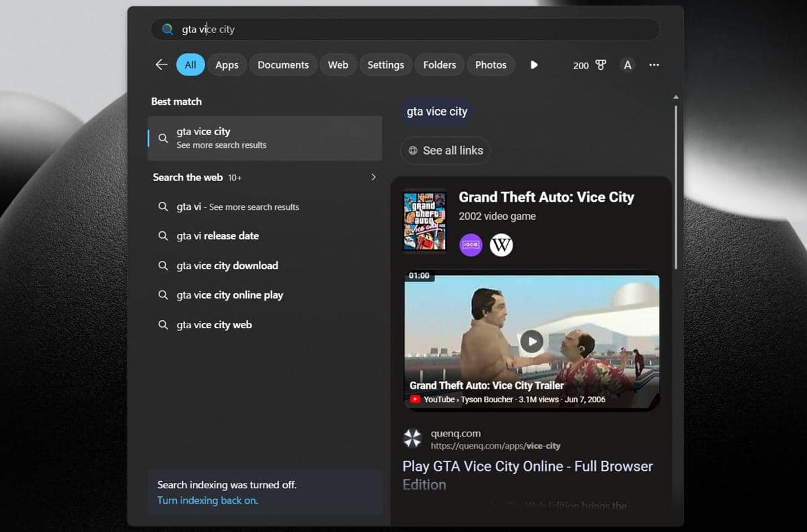Show more filter tabs with play arrow
Screen dimensions: 807x532
pos(534,65)
